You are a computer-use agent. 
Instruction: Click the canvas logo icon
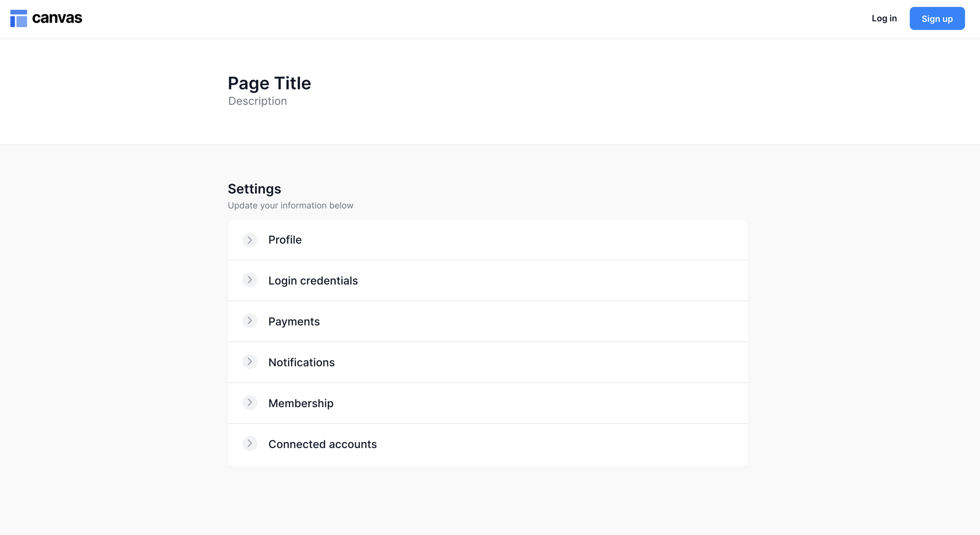pyautogui.click(x=19, y=18)
